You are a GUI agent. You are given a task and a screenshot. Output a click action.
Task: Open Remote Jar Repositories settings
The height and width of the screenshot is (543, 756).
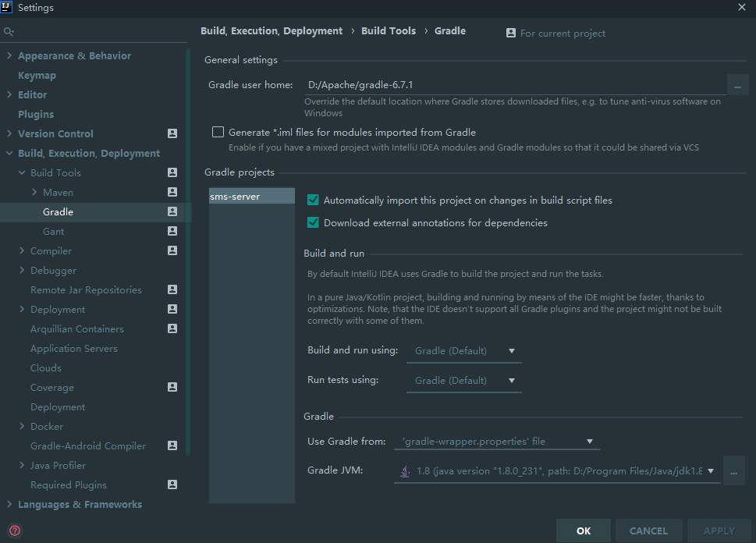click(86, 289)
